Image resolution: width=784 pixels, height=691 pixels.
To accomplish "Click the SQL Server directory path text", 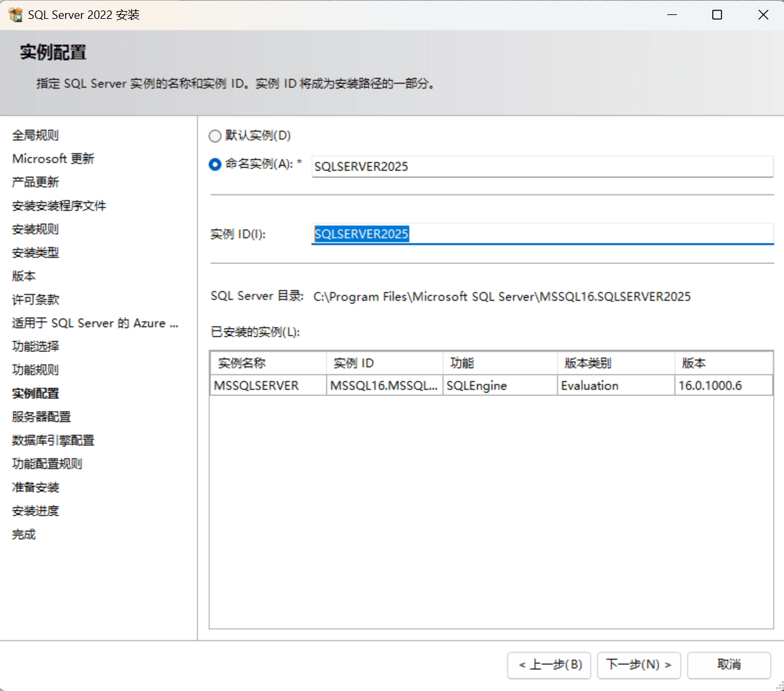I will [502, 297].
